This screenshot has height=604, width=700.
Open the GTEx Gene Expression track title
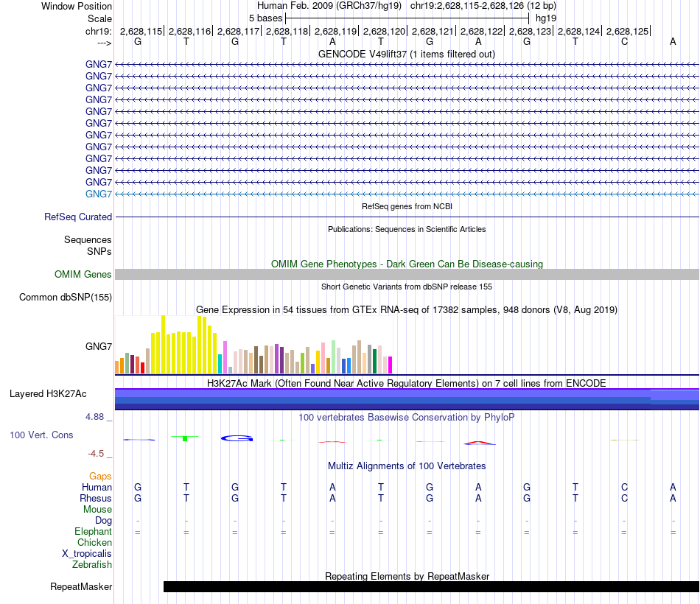406,310
